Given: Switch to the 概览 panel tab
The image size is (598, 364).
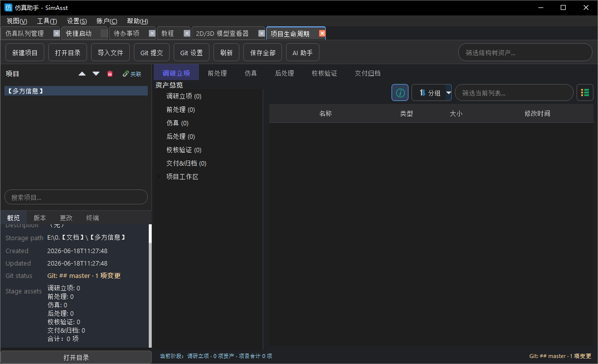Looking at the screenshot, I should (13, 218).
